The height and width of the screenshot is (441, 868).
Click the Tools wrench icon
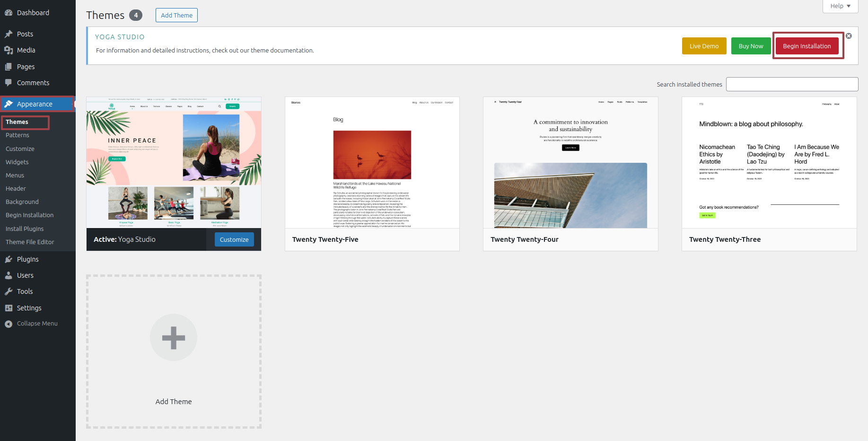(9, 291)
